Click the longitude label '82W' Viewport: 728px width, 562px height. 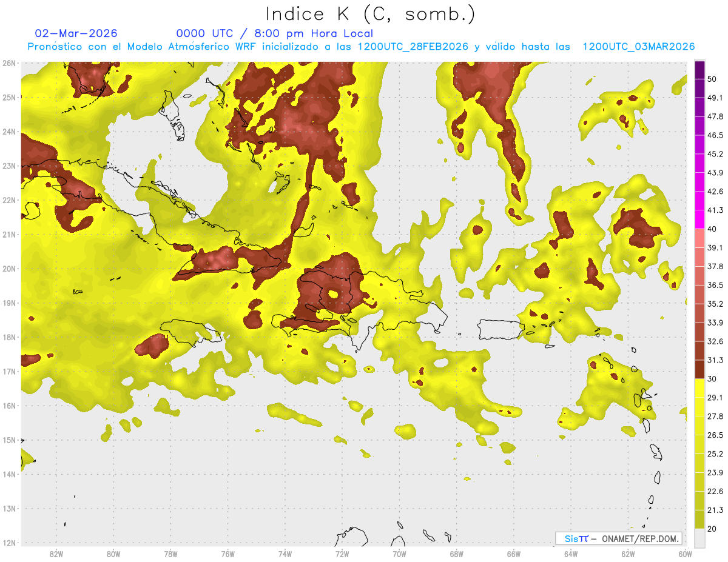[x=56, y=554]
